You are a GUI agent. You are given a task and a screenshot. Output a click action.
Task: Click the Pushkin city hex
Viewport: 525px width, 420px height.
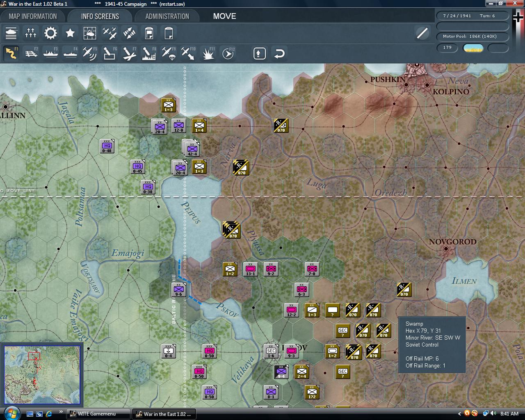pyautogui.click(x=406, y=84)
